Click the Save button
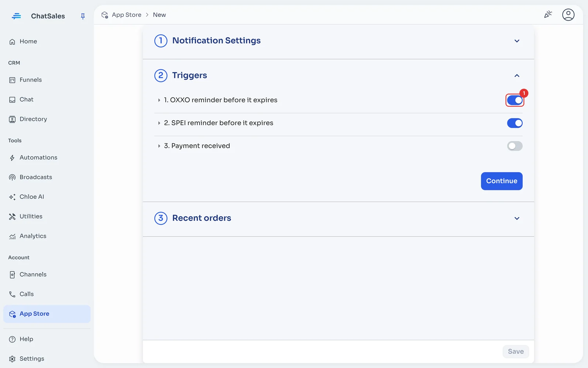This screenshot has width=588, height=368. click(x=516, y=351)
